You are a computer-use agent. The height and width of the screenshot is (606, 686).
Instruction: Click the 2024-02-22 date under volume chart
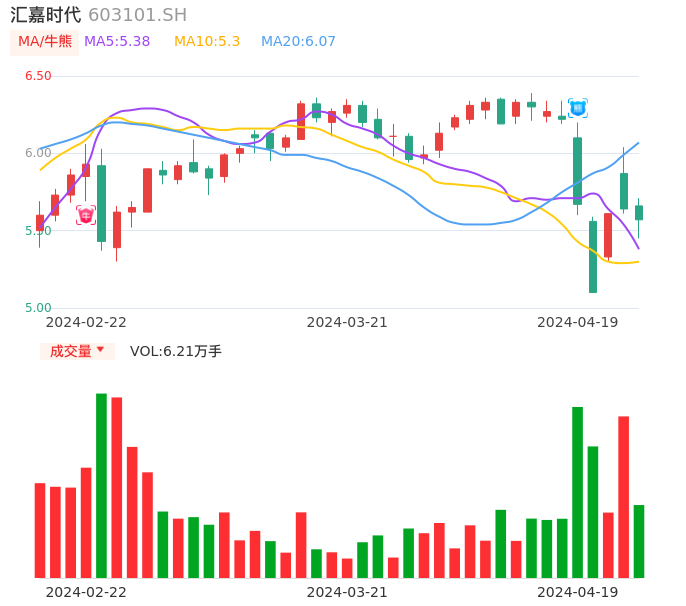click(86, 592)
